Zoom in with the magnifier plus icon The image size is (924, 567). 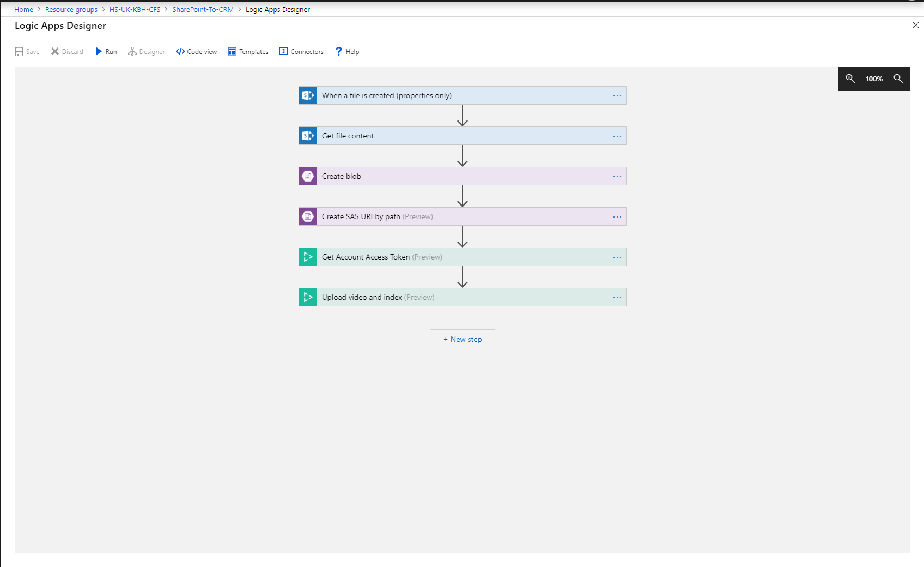tap(850, 79)
